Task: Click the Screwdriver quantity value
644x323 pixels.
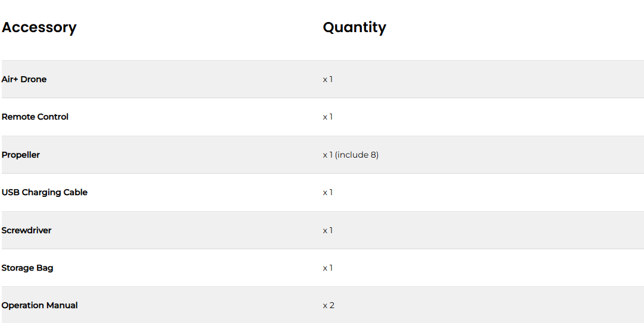Action: [x=328, y=230]
